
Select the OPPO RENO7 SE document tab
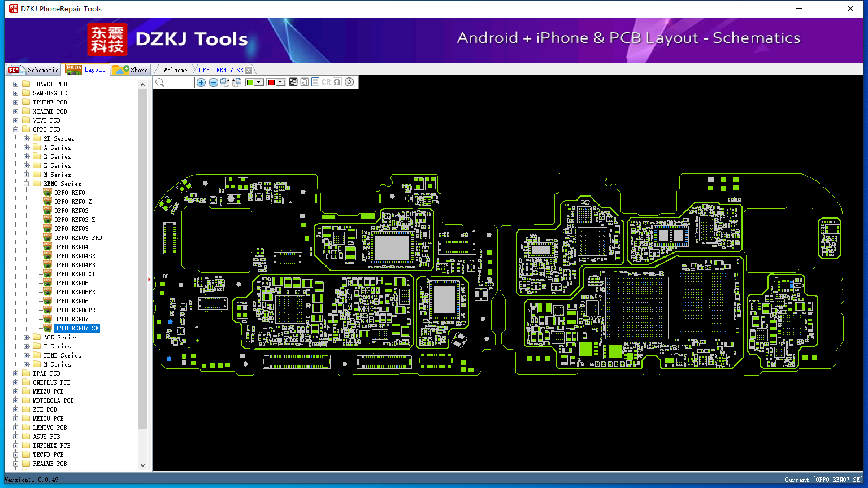(x=221, y=70)
